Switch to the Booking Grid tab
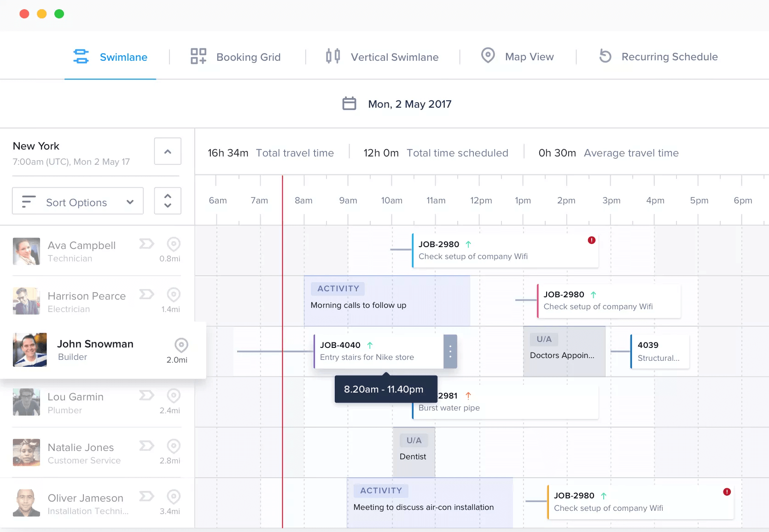The width and height of the screenshot is (769, 532). tap(236, 57)
